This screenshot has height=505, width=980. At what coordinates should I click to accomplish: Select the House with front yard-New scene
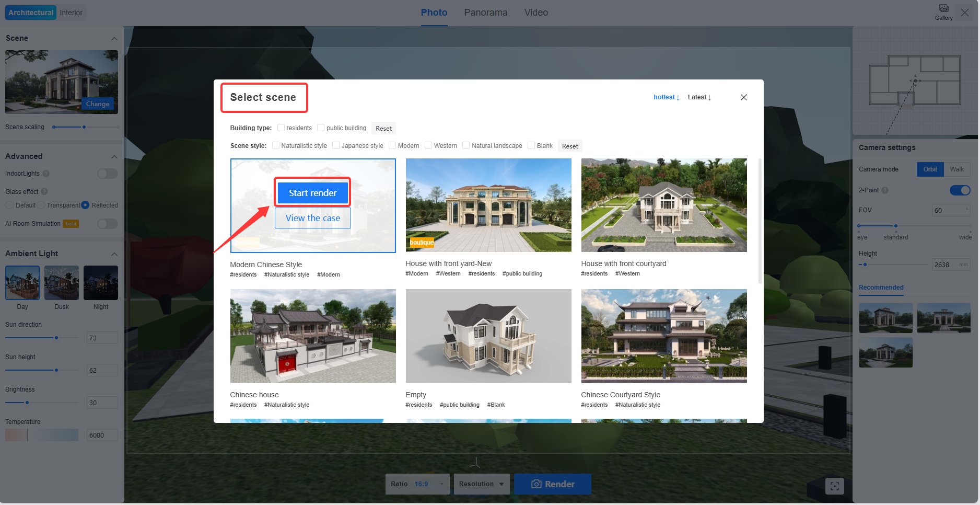click(x=488, y=205)
